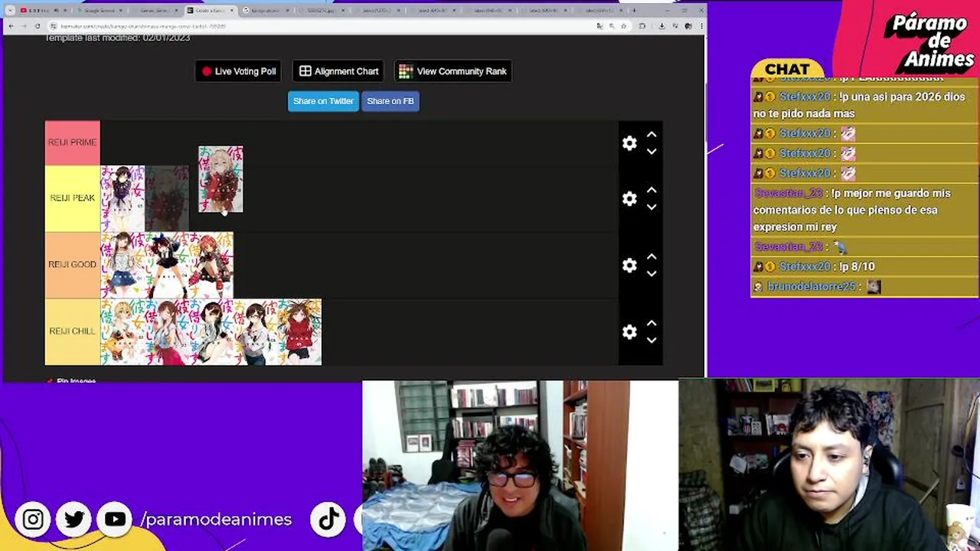The width and height of the screenshot is (980, 551).
Task: Click the REIJI PEAK tier label
Action: (73, 198)
